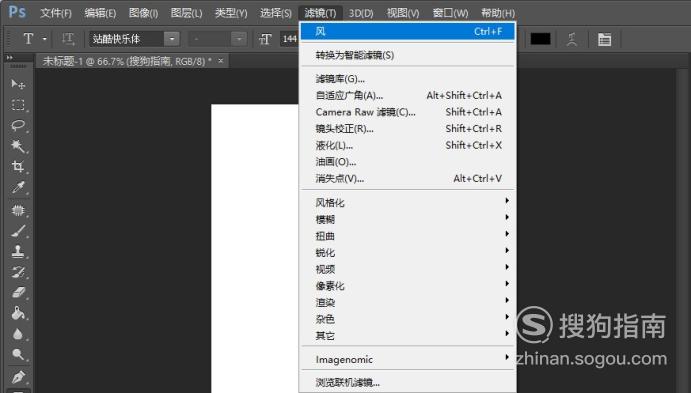This screenshot has height=393, width=691.
Task: Open the warp text icon
Action: 572,39
